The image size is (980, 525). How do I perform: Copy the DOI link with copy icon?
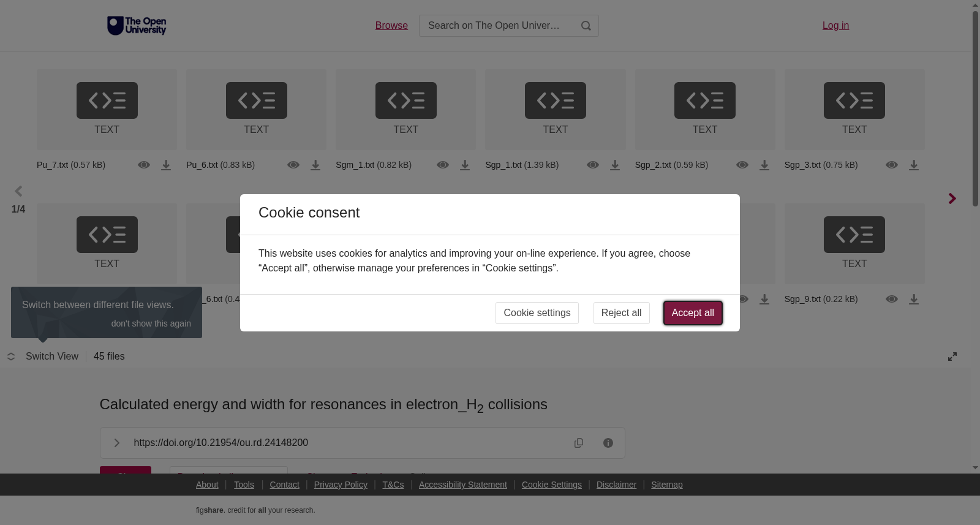(x=579, y=443)
